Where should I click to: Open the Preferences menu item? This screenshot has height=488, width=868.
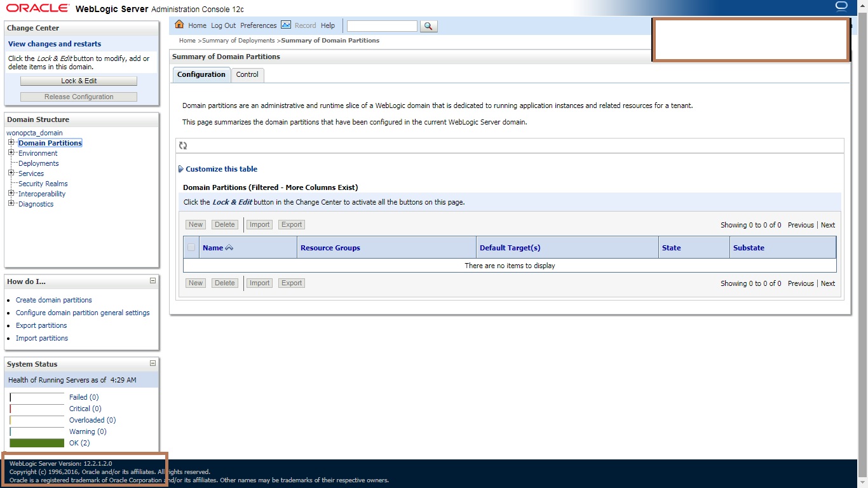tap(258, 25)
